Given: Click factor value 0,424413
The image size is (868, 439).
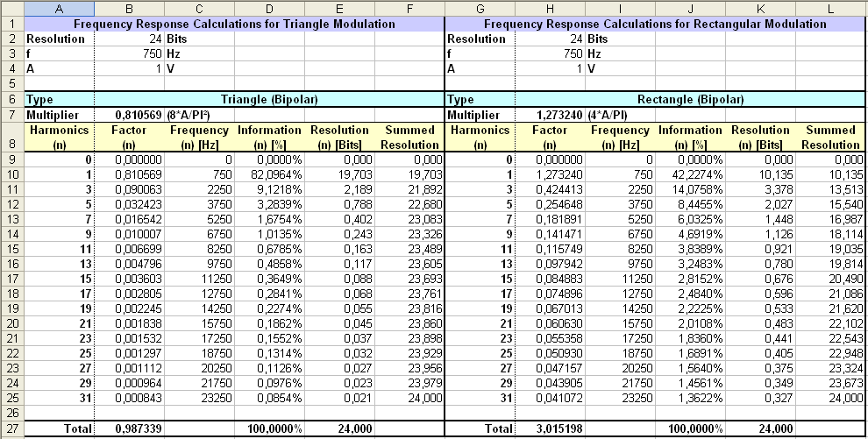Looking at the screenshot, I should [x=550, y=189].
